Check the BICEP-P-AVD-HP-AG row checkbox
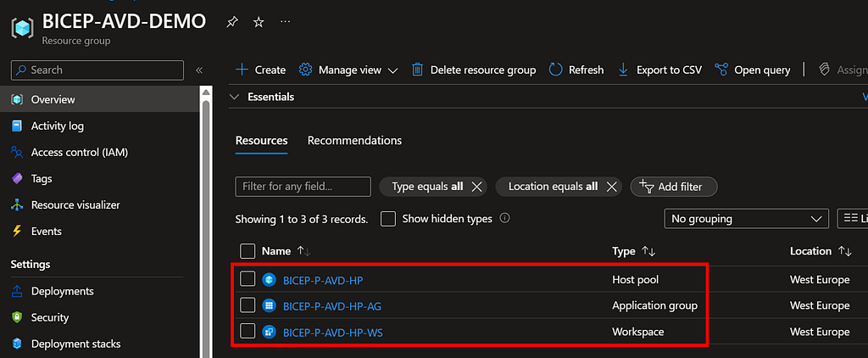Screen dimensions: 868x358 [248, 305]
